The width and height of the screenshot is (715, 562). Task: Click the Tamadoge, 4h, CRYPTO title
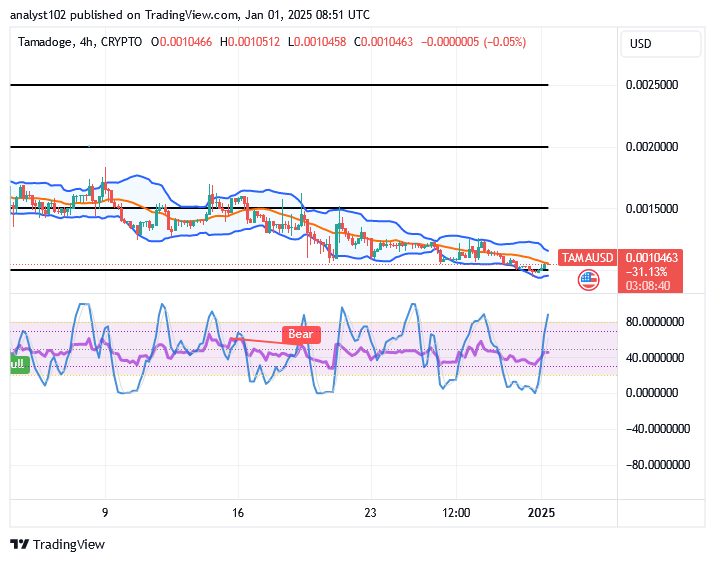coord(80,42)
